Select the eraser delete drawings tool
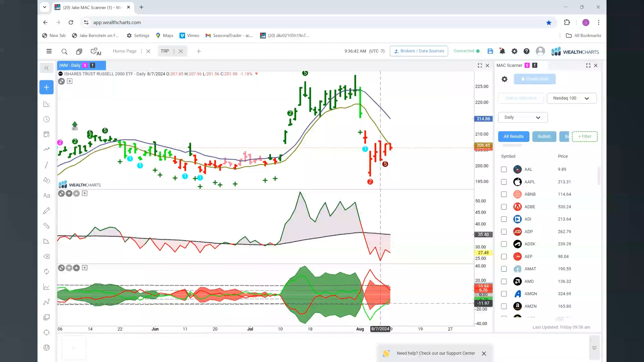Viewport: 644px width, 362px height. [x=47, y=256]
